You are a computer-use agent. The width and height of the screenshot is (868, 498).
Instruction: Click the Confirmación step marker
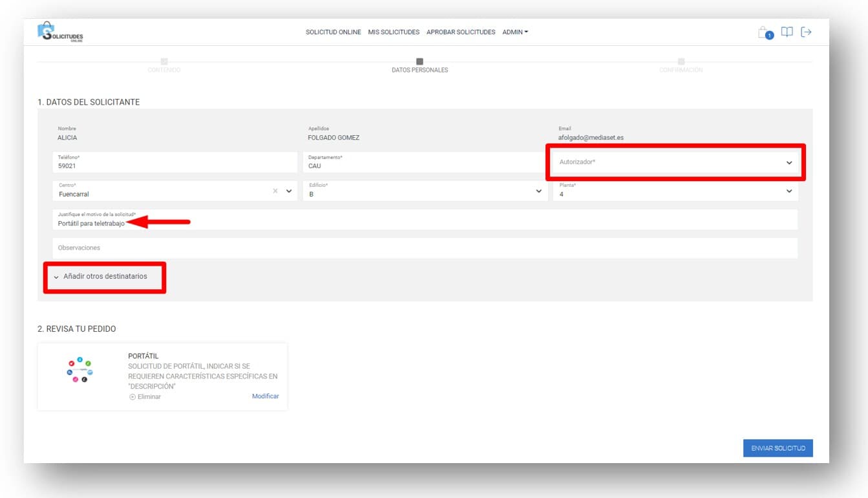point(681,61)
